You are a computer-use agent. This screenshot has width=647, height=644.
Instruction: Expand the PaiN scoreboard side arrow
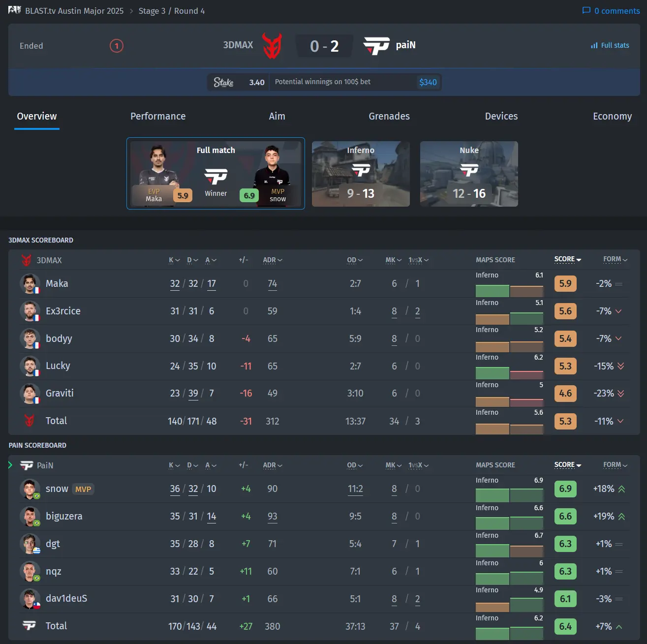coord(10,465)
